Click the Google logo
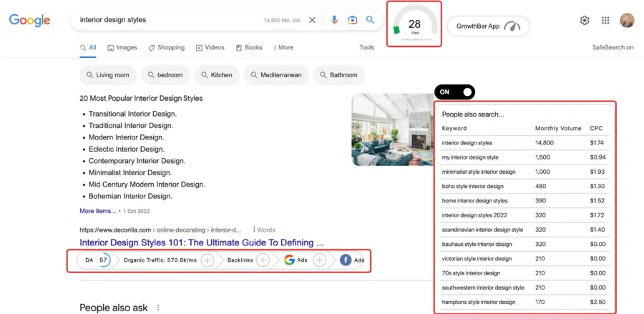Image resolution: width=644 pixels, height=314 pixels. click(30, 20)
